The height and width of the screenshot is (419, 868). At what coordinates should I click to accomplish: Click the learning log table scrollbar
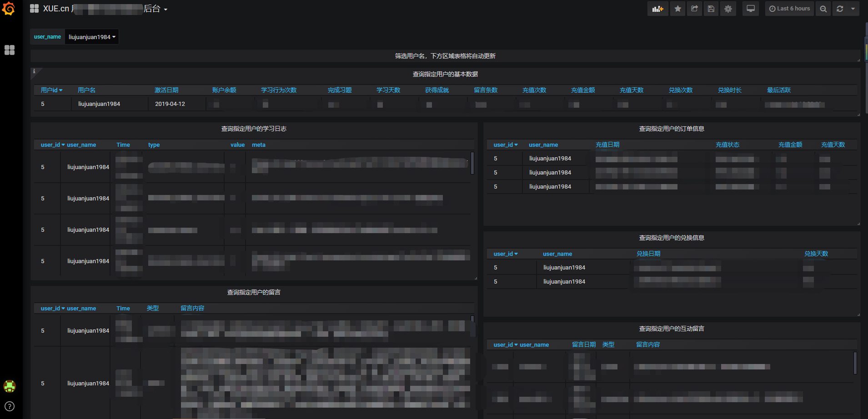[x=472, y=163]
